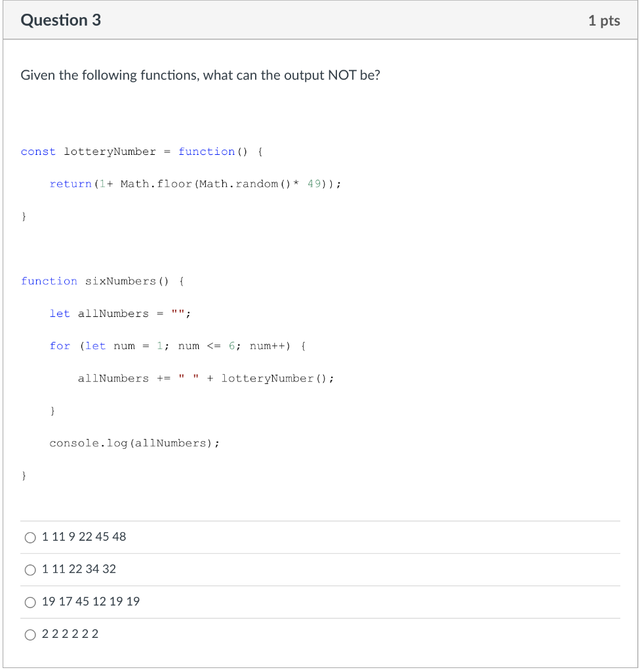Pick the answer "2 2 2 2 2 2"
This screenshot has width=640, height=672.
point(30,635)
